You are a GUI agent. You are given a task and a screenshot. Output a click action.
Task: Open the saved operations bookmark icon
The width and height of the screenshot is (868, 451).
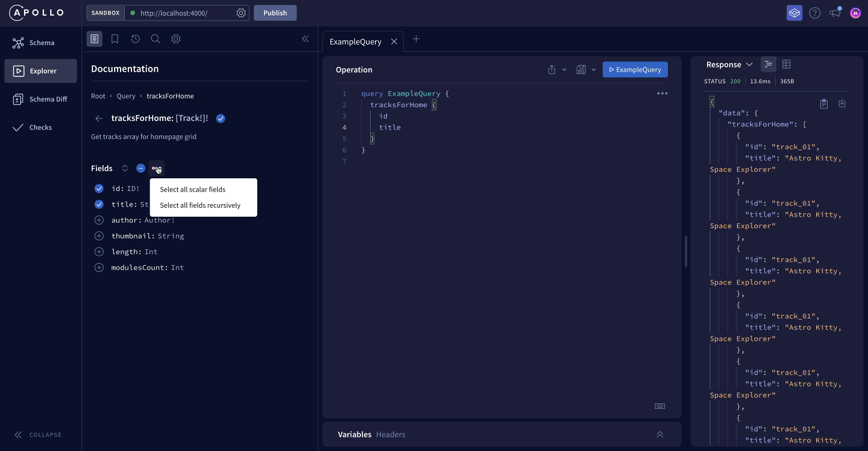tap(115, 39)
